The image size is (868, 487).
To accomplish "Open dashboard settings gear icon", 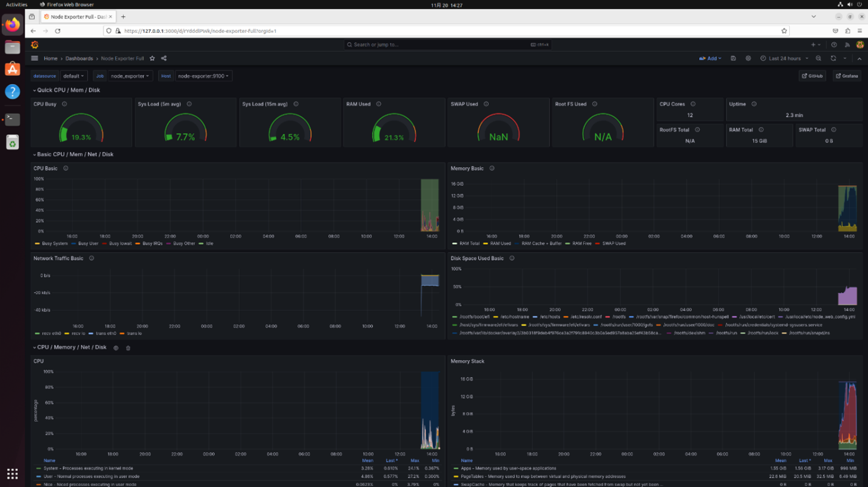I will (748, 58).
